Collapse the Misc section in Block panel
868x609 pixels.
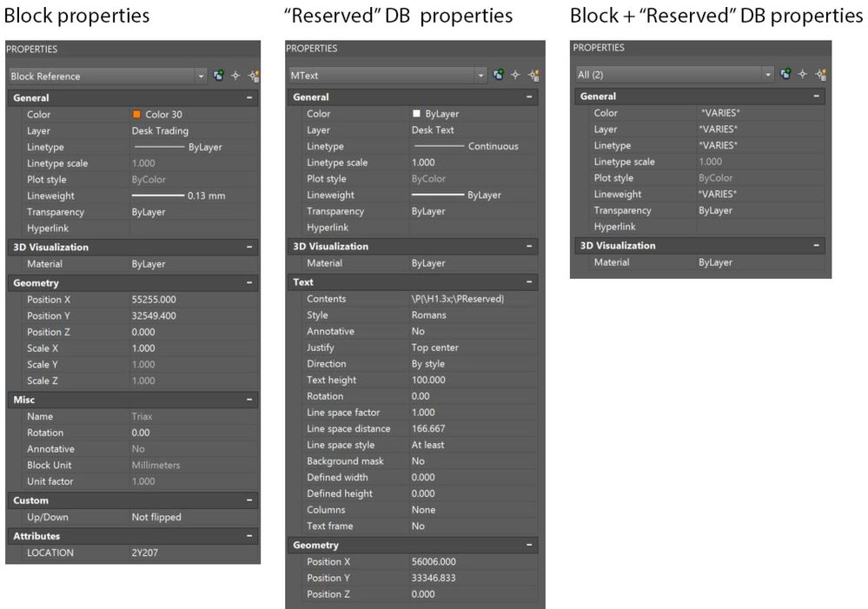[x=249, y=400]
